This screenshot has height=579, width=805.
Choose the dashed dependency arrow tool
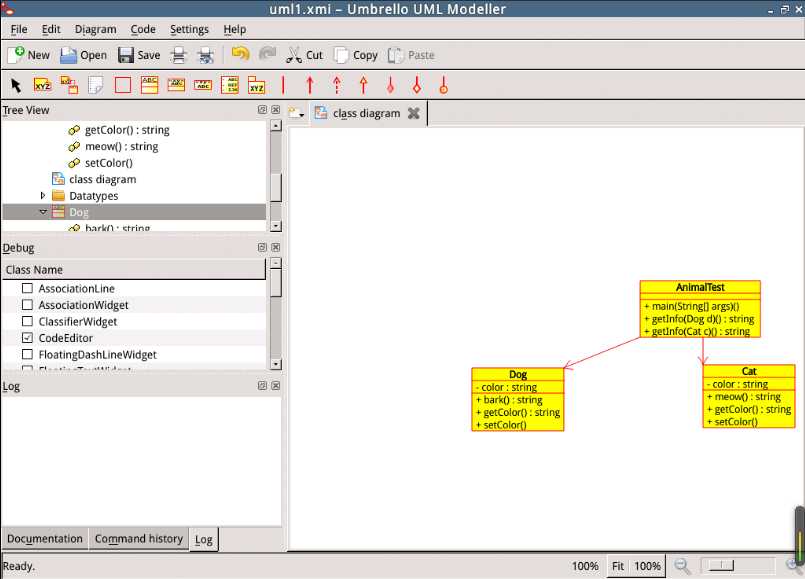tap(337, 85)
